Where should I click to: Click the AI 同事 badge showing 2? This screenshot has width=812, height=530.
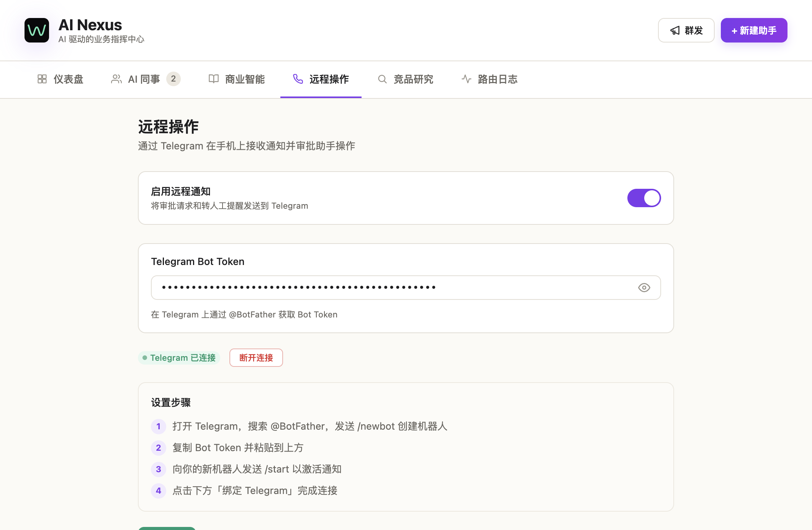pyautogui.click(x=174, y=79)
